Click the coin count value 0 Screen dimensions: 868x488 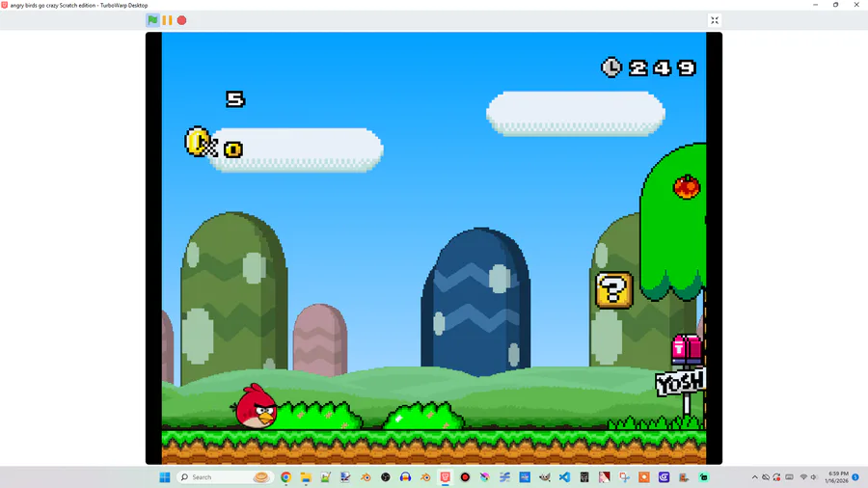tap(233, 149)
